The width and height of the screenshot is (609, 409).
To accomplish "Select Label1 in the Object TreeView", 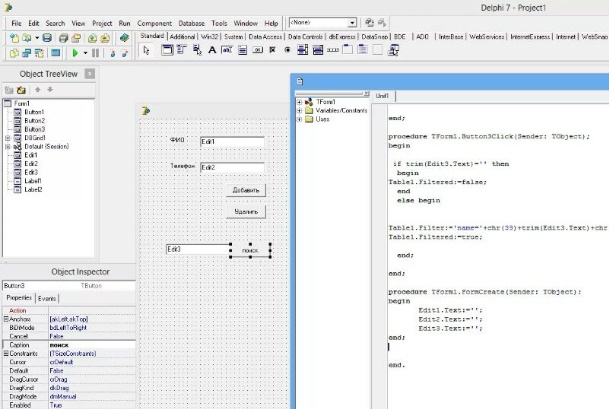I will coord(33,181).
